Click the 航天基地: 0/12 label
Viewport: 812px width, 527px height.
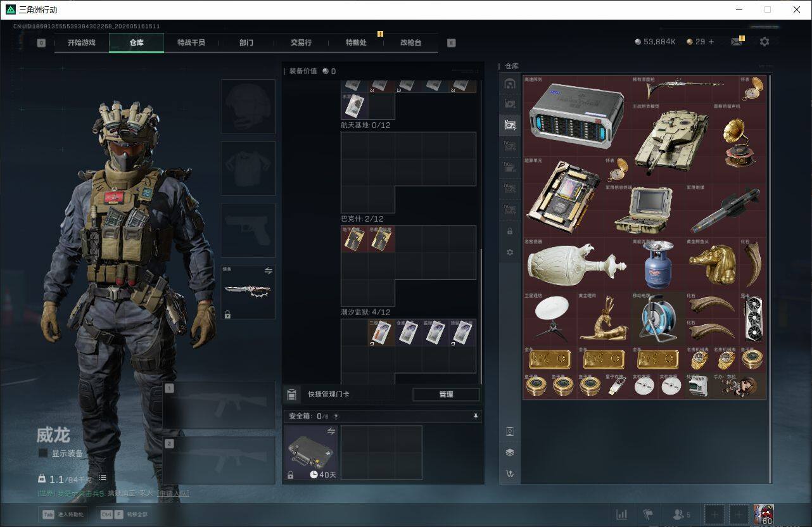pos(365,125)
